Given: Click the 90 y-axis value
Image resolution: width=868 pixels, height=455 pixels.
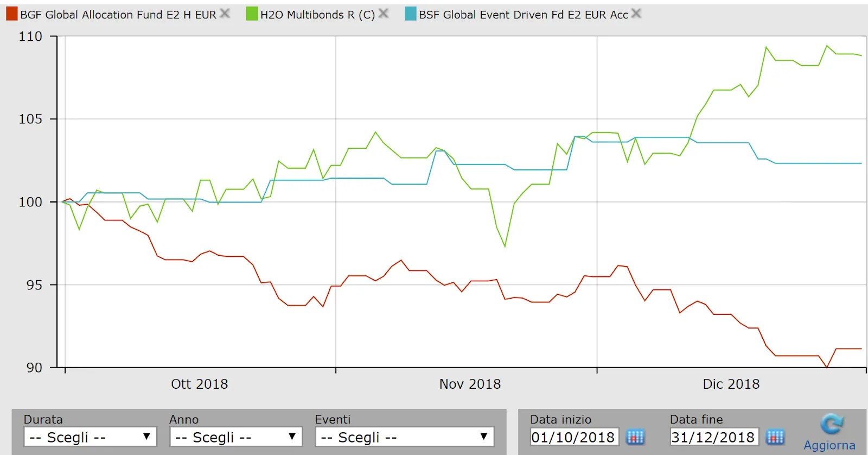Looking at the screenshot, I should point(34,368).
